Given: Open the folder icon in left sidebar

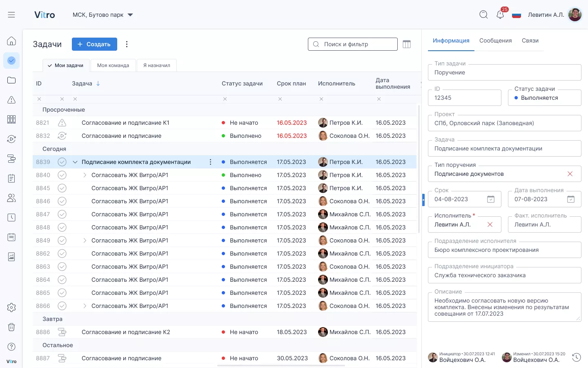Looking at the screenshot, I should click(x=11, y=80).
